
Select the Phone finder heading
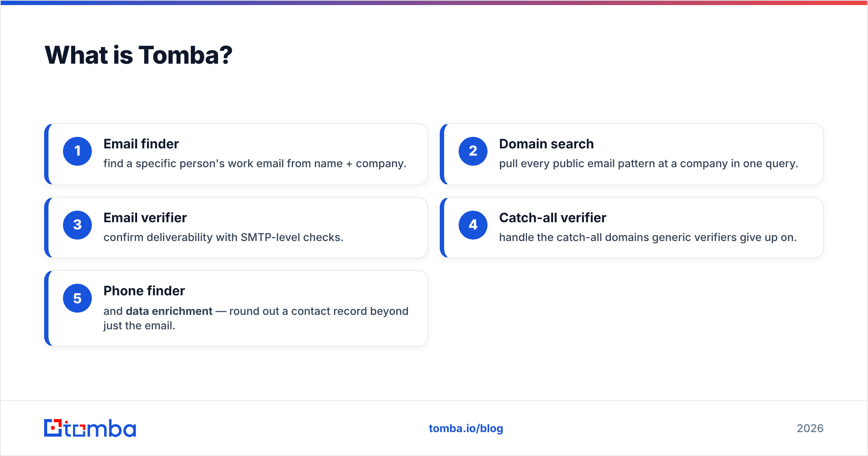click(x=144, y=291)
